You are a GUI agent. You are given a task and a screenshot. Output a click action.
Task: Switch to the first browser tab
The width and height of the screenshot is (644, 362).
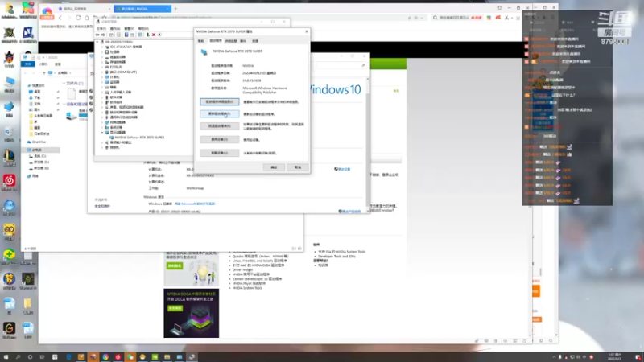pos(84,9)
